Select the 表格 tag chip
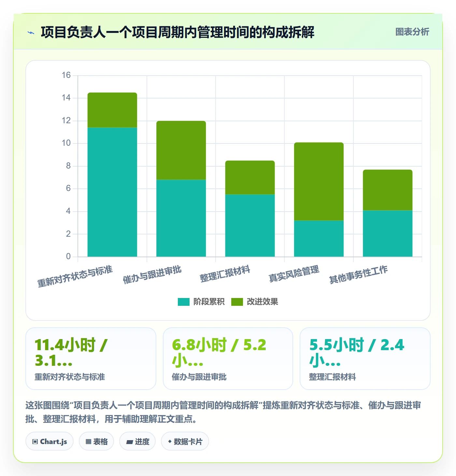 click(x=96, y=441)
